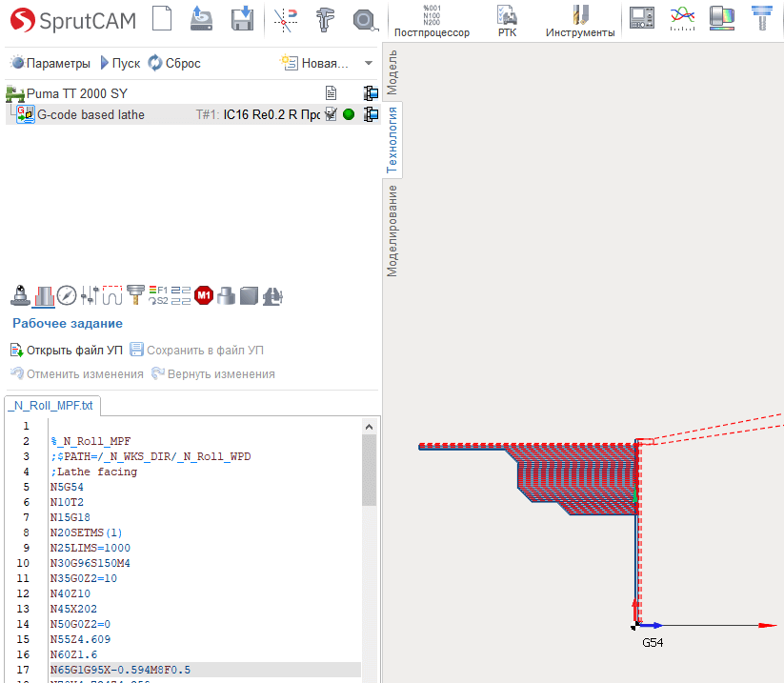The width and height of the screenshot is (784, 683).
Task: Open the CNC machine control panel icon
Action: click(642, 18)
